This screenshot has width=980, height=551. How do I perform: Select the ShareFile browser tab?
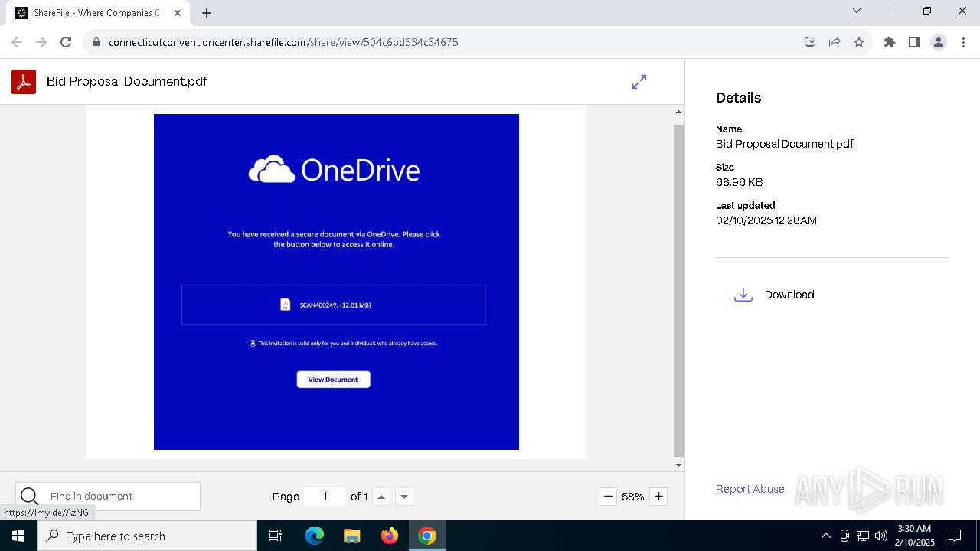98,13
